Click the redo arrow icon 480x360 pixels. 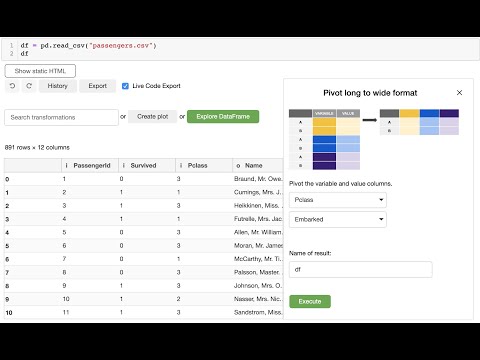tap(29, 86)
